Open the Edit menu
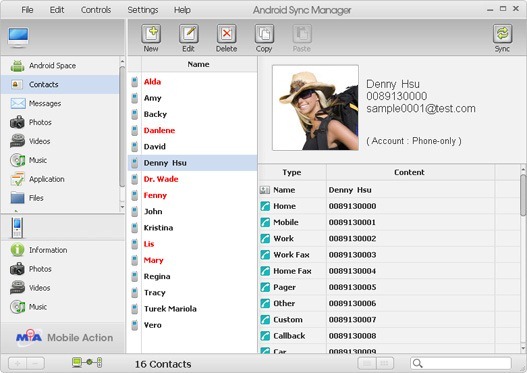 (x=57, y=10)
